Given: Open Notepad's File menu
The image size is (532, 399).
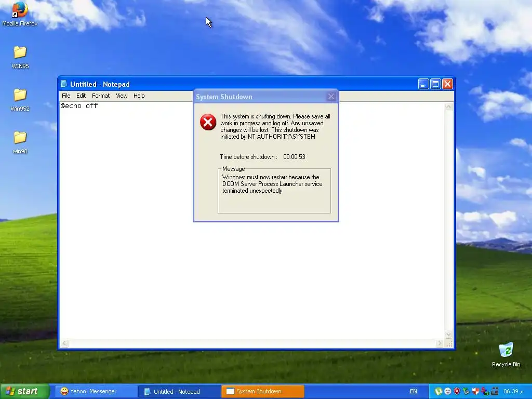Looking at the screenshot, I should (x=66, y=96).
